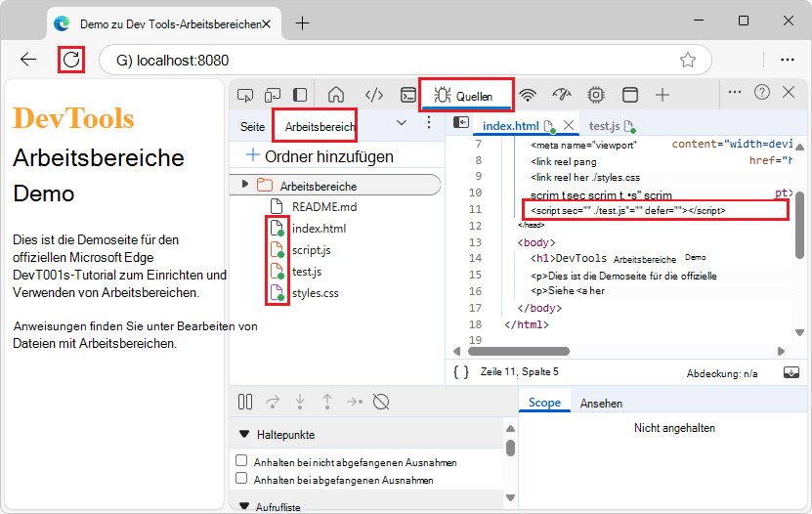Open README.md in the file tree
The height and width of the screenshot is (514, 812).
pyautogui.click(x=324, y=207)
